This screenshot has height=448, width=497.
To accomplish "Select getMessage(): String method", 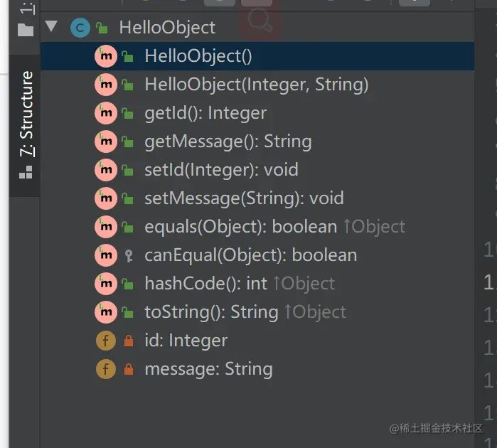I will [x=228, y=142].
